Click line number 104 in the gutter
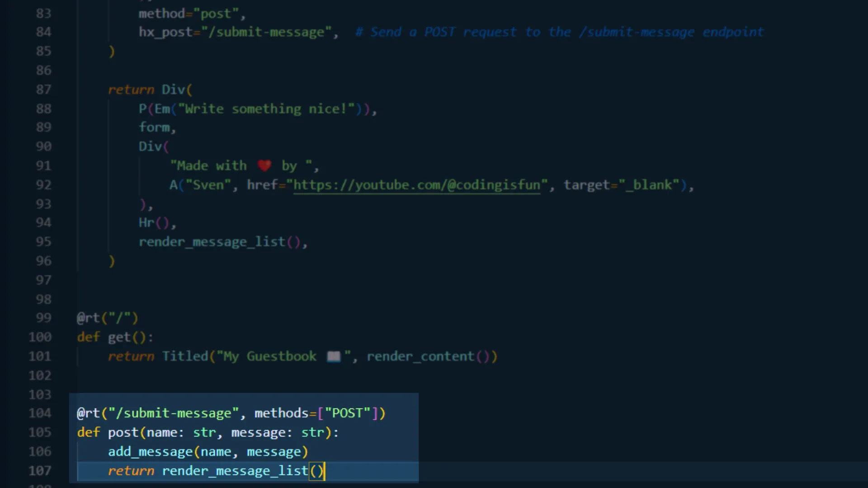The width and height of the screenshot is (868, 488). [40, 413]
